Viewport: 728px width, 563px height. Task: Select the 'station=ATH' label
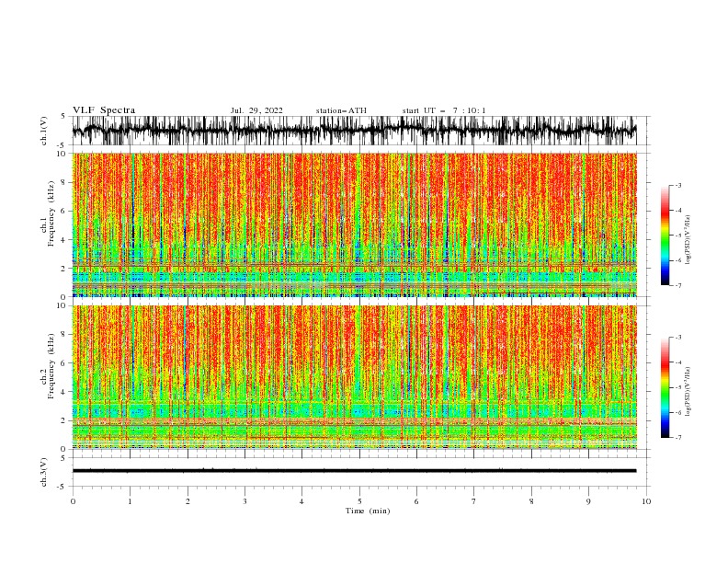point(341,110)
